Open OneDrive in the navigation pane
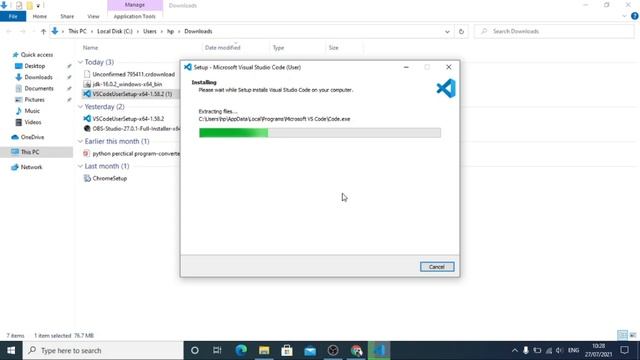 tap(28, 137)
